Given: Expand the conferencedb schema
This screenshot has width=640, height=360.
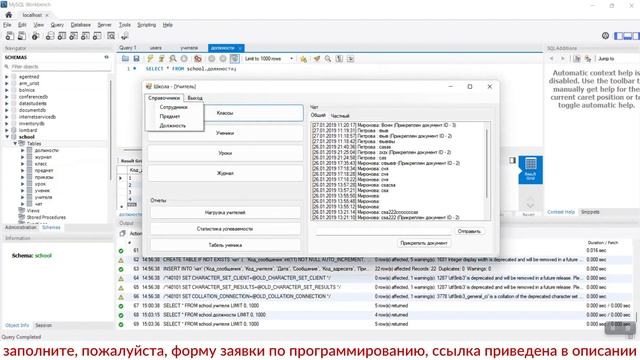Looking at the screenshot, I should click(7, 97).
